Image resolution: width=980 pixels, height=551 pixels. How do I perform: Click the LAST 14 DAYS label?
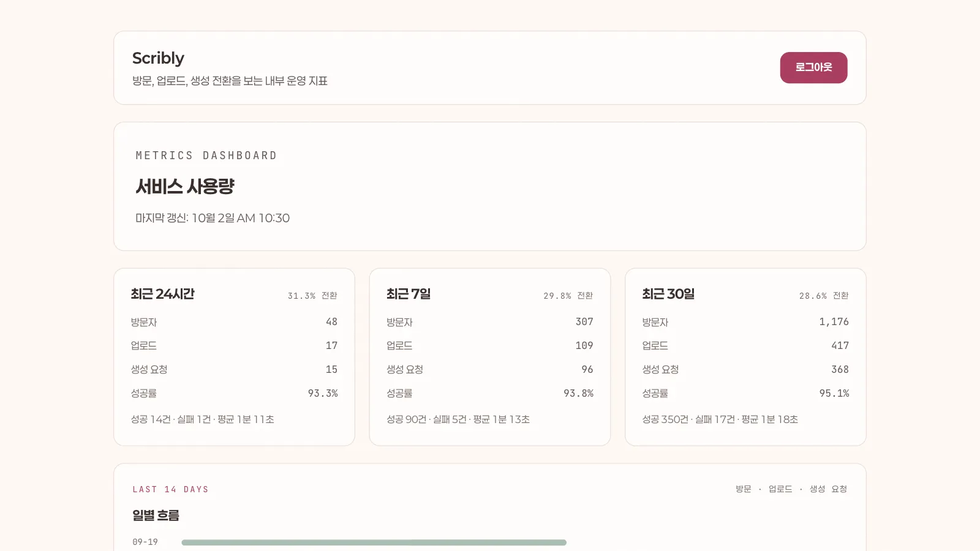pyautogui.click(x=171, y=489)
